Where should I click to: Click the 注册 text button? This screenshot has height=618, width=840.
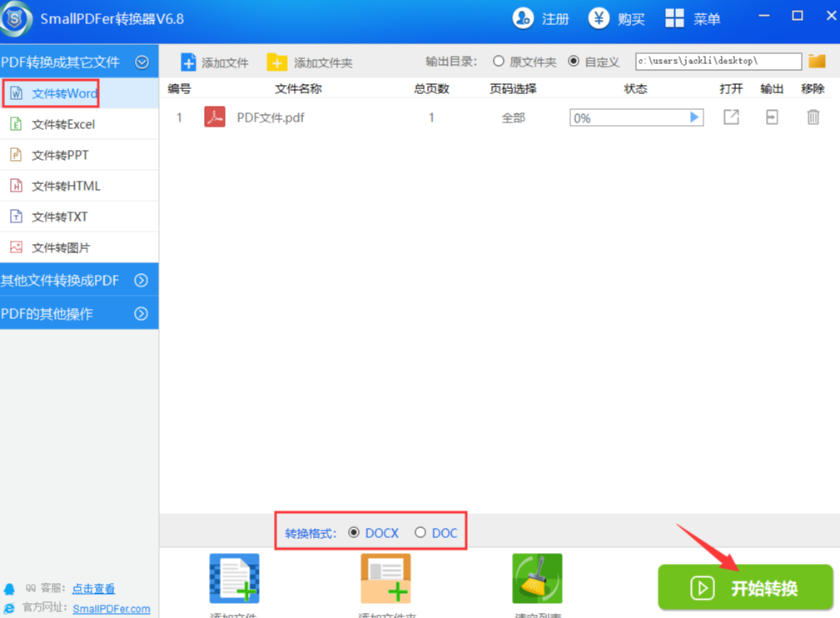coord(555,19)
